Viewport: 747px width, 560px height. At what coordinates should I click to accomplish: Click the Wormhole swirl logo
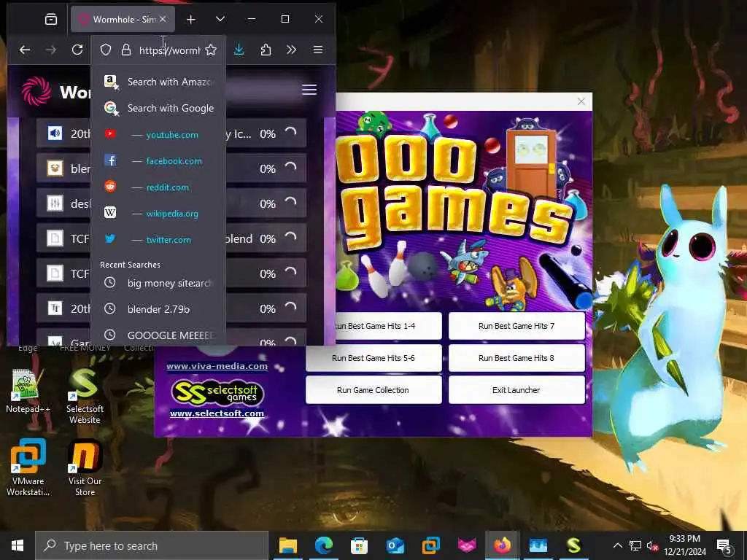click(x=36, y=91)
